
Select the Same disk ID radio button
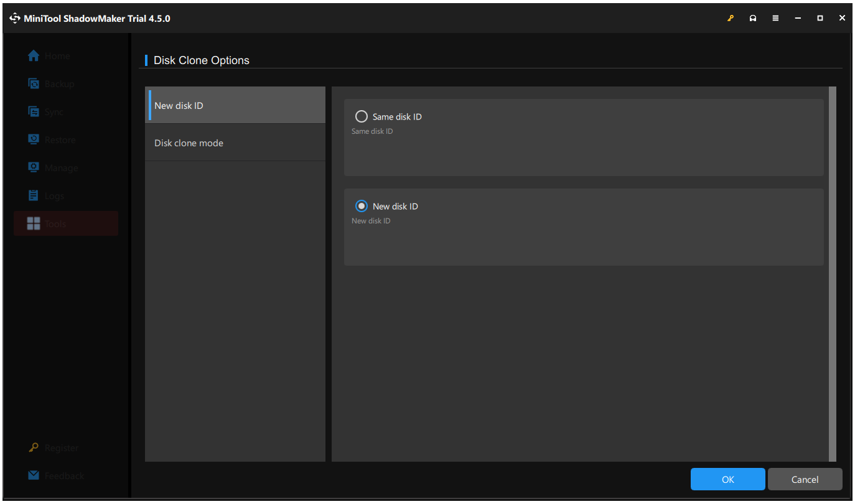click(x=362, y=116)
